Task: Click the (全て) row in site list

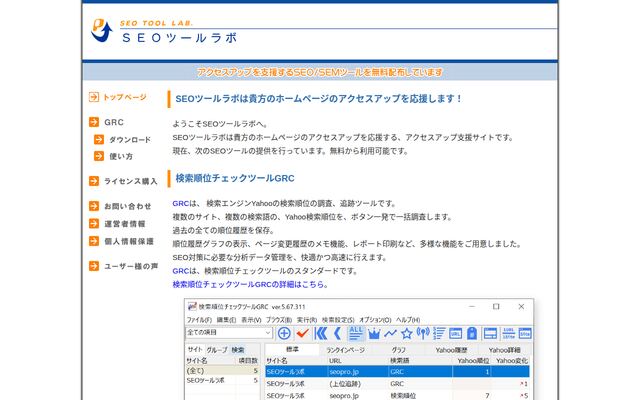Action: [222, 371]
